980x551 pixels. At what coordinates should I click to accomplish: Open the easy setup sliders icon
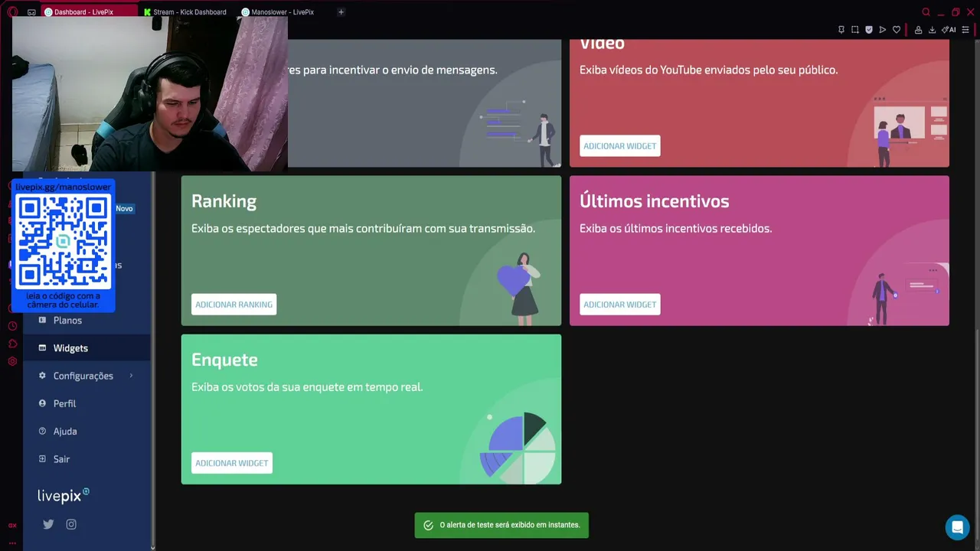coord(965,30)
